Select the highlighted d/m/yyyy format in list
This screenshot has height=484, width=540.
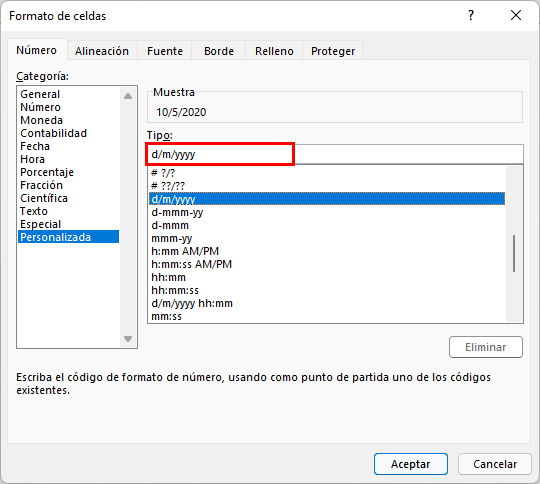pyautogui.click(x=328, y=199)
